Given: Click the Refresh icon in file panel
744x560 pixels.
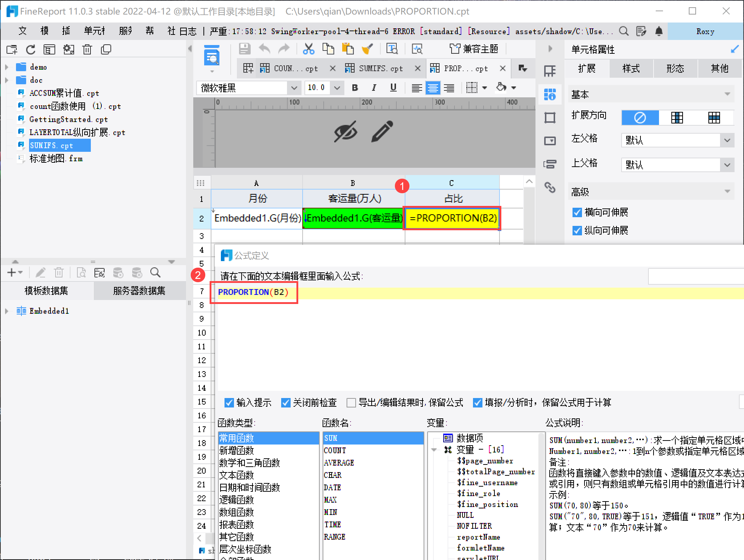Looking at the screenshot, I should (31, 49).
